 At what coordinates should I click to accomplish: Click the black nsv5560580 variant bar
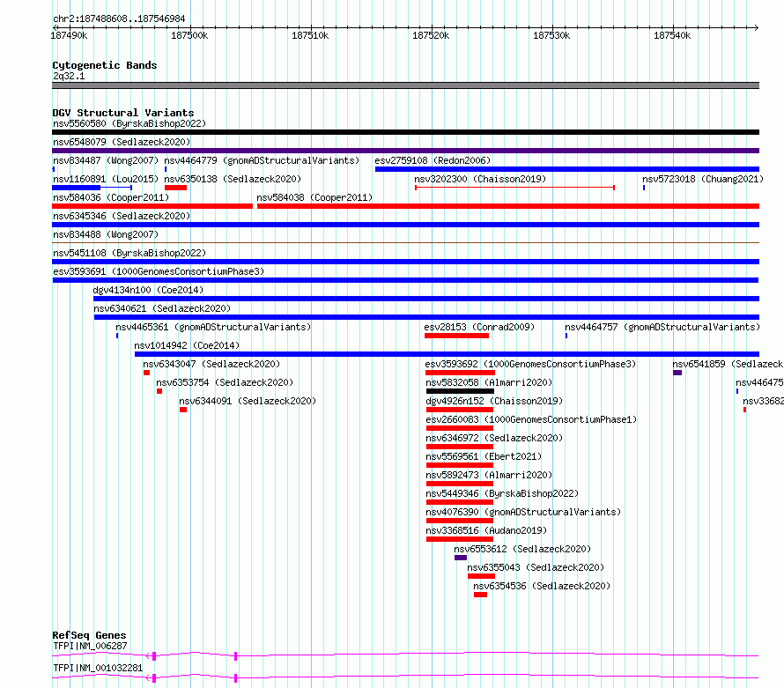click(x=405, y=132)
